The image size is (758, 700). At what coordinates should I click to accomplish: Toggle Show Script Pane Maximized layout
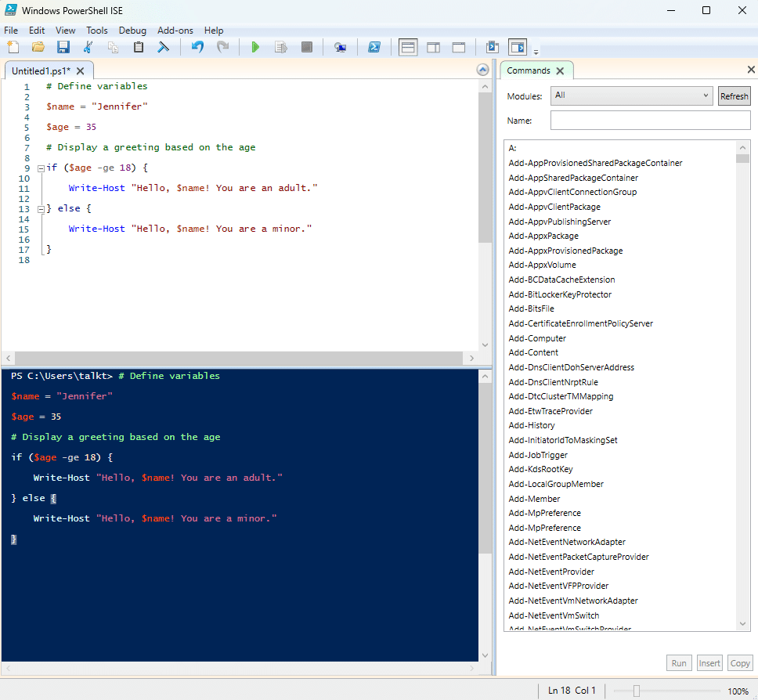click(459, 48)
